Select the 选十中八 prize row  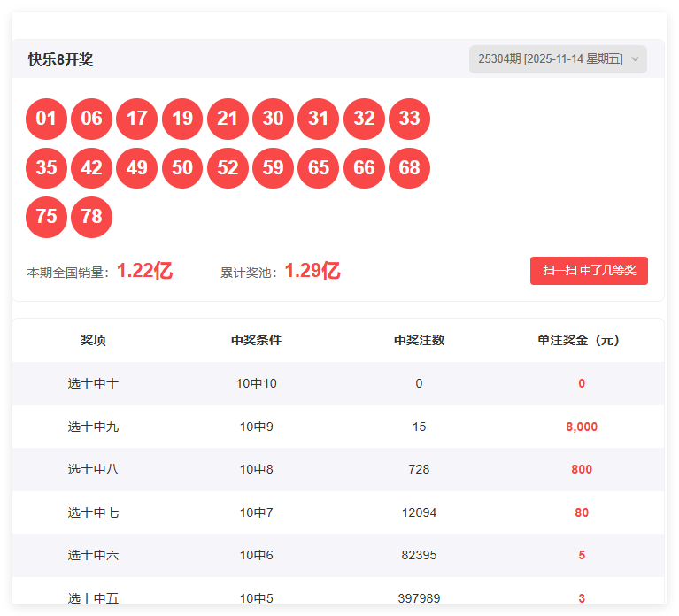(x=338, y=469)
